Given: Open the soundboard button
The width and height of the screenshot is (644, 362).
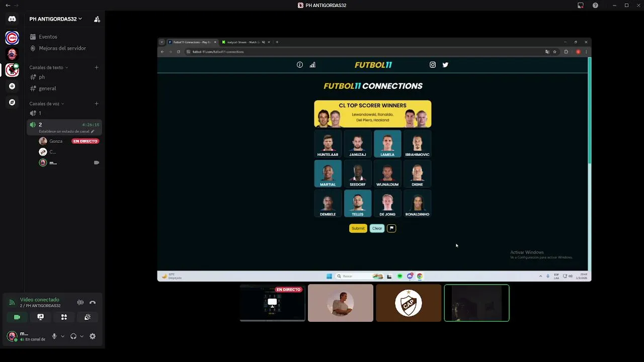Looking at the screenshot, I should [x=88, y=317].
